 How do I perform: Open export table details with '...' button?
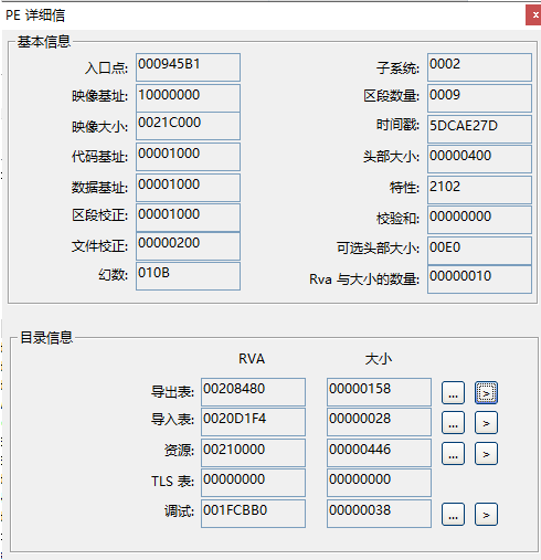[453, 392]
